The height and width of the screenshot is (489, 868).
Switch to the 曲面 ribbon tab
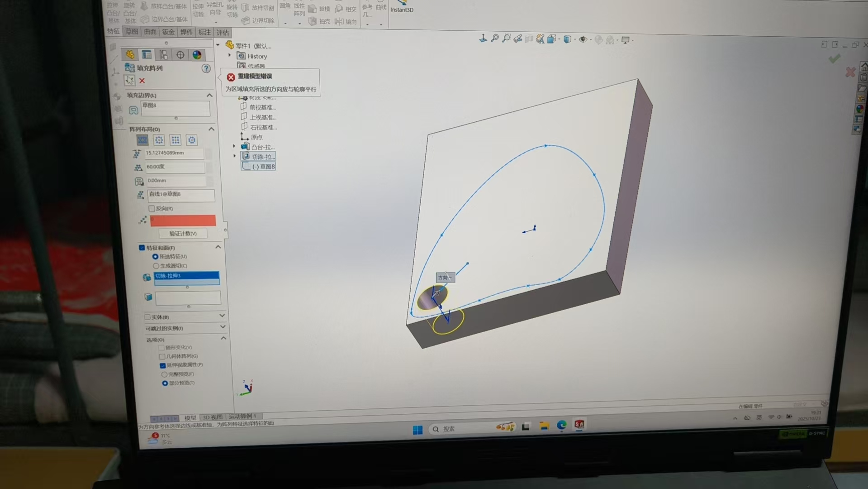[x=150, y=32]
